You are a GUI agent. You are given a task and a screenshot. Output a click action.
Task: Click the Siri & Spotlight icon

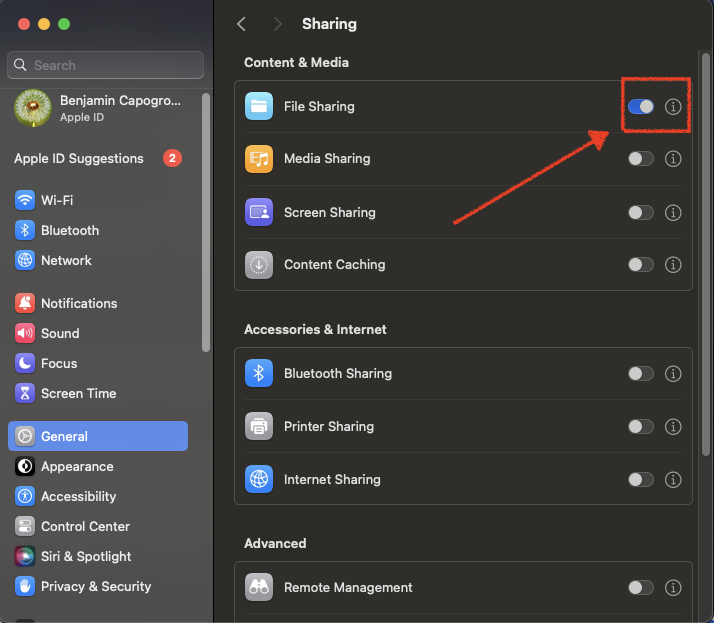(25, 556)
